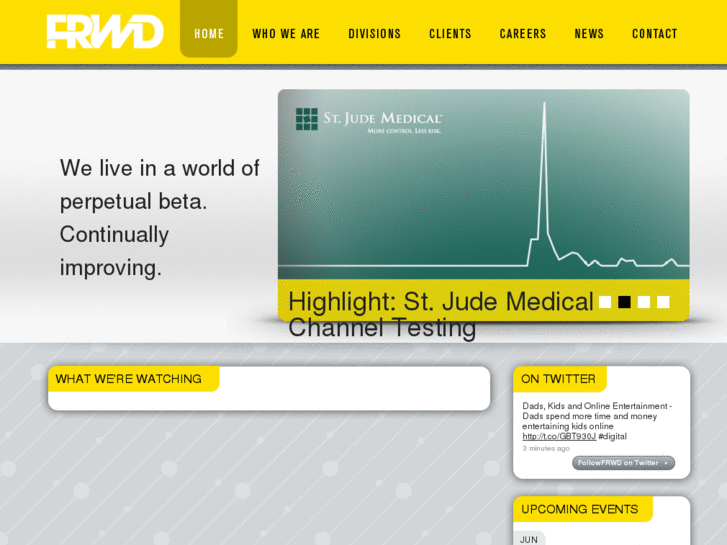
Task: Click the St. Jude Medical green logo
Action: click(307, 119)
